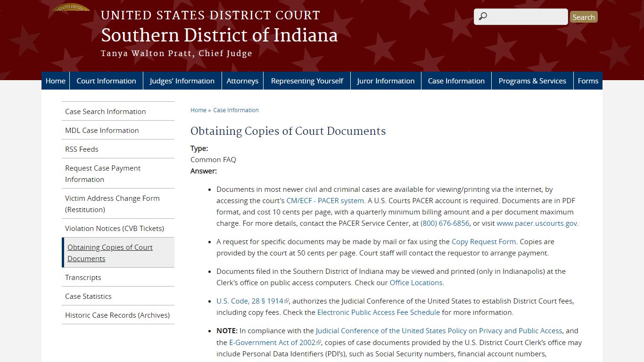
Task: Click the Southern District of Indiana title
Action: 219,35
